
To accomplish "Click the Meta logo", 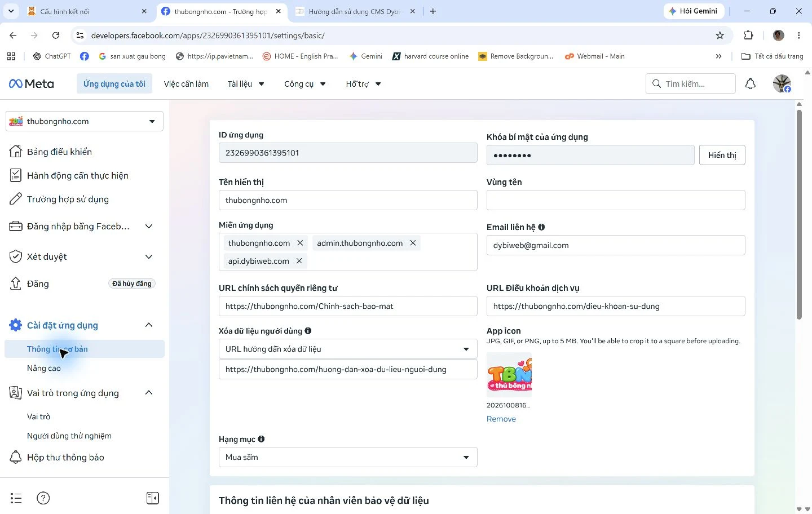I will point(32,84).
